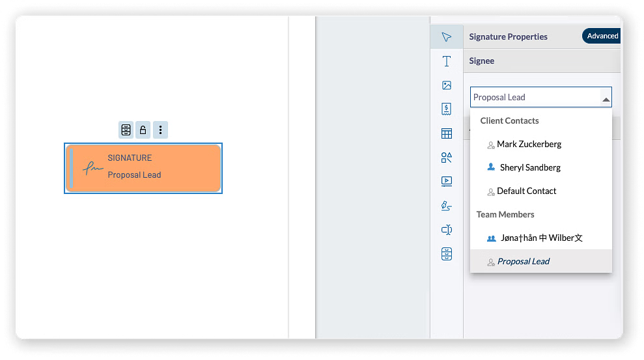Open three-dot menu above signature block
This screenshot has width=644, height=360.
160,130
